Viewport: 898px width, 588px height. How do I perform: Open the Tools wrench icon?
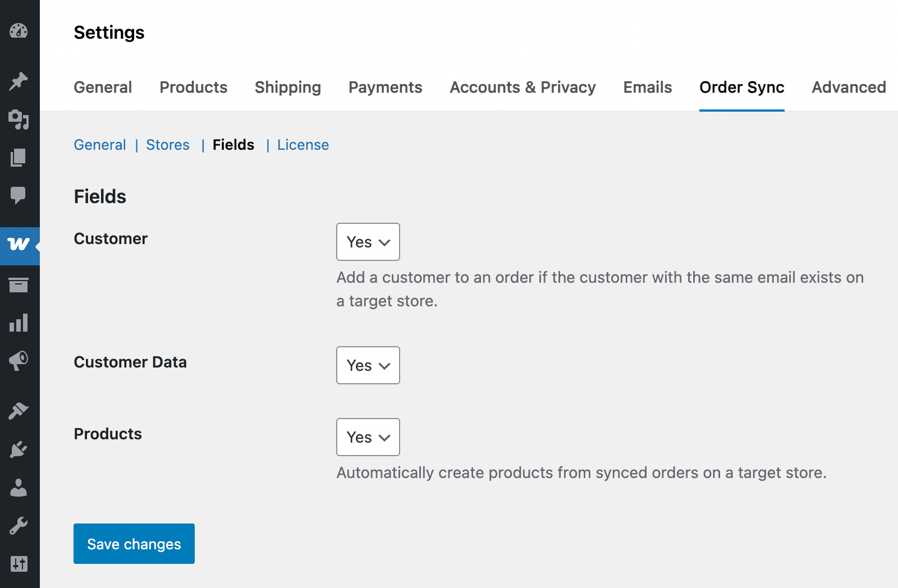pyautogui.click(x=19, y=526)
